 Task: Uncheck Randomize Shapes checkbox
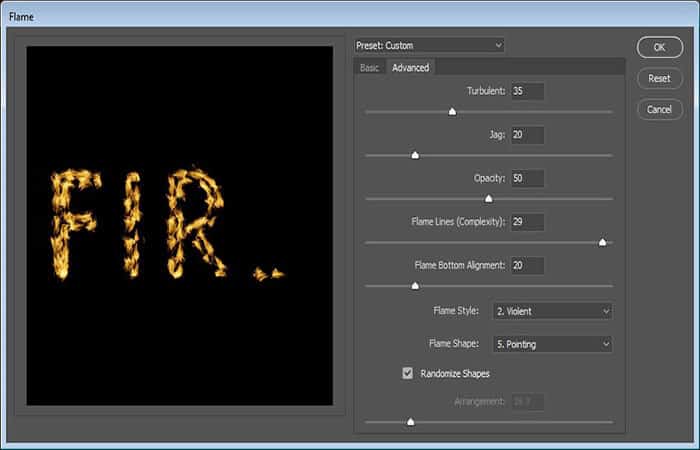[x=408, y=373]
